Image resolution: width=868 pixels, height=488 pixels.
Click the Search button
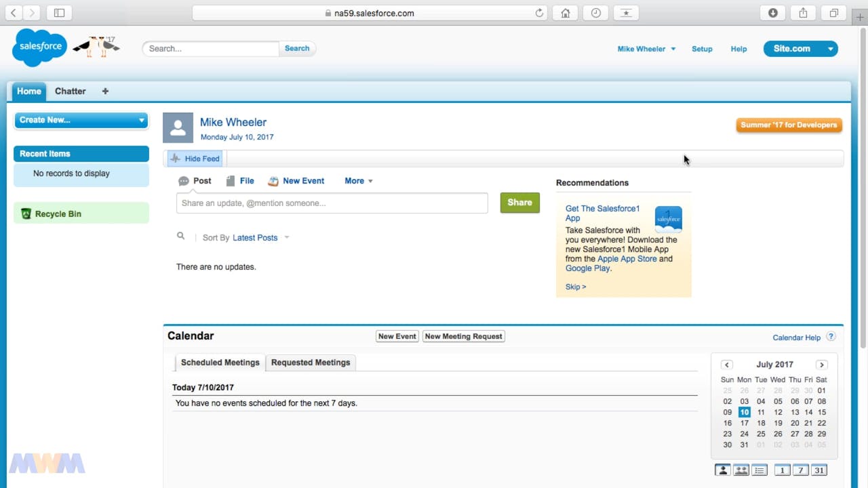click(297, 48)
